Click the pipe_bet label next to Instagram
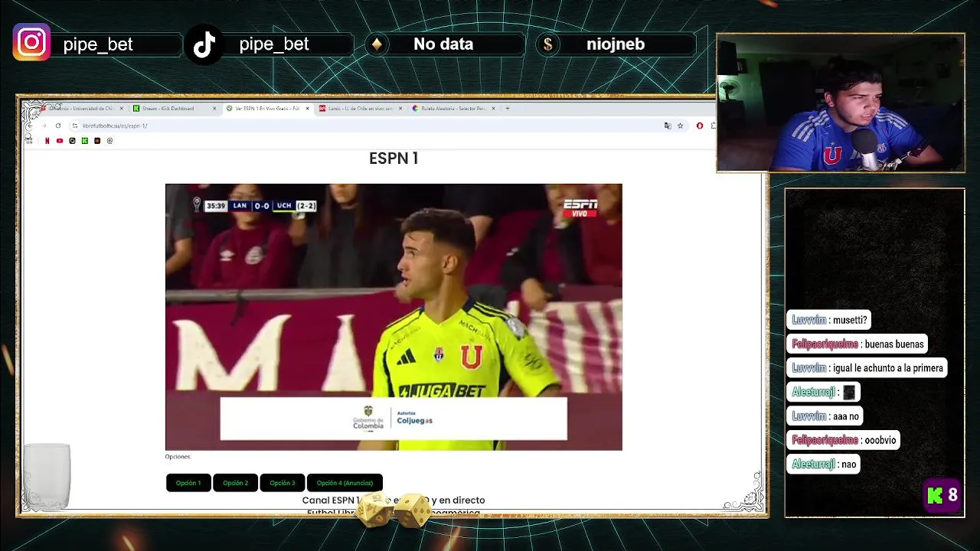Screen dimensions: 980x551 [98, 44]
